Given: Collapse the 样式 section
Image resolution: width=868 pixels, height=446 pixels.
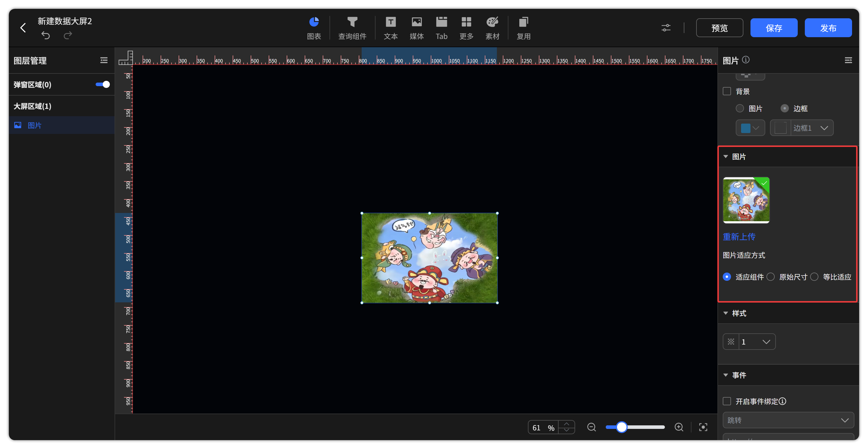Looking at the screenshot, I should click(x=725, y=313).
